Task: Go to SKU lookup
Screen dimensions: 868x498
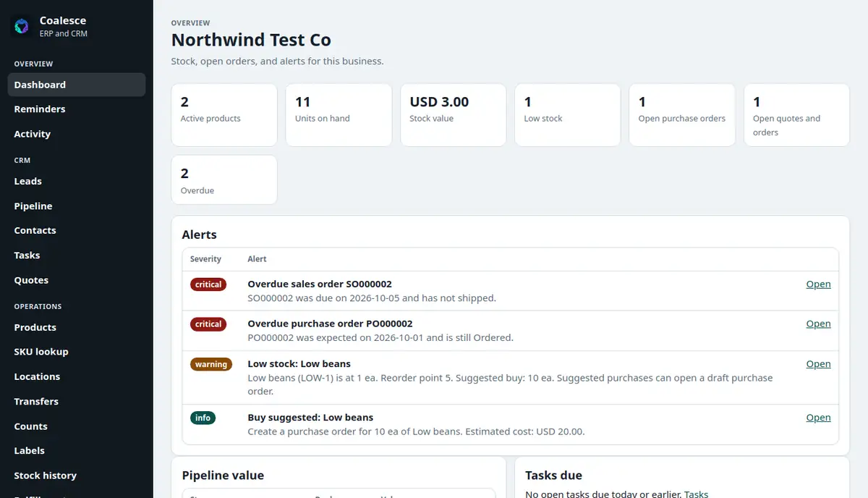Action: pyautogui.click(x=77, y=352)
